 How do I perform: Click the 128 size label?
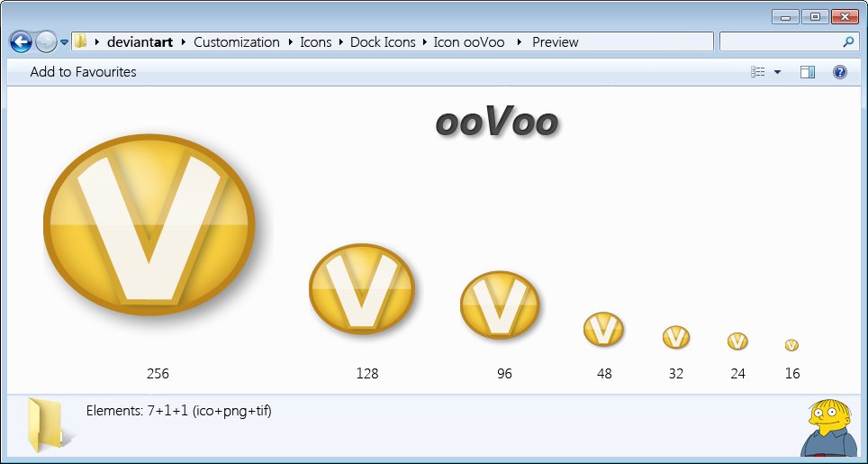tap(367, 374)
